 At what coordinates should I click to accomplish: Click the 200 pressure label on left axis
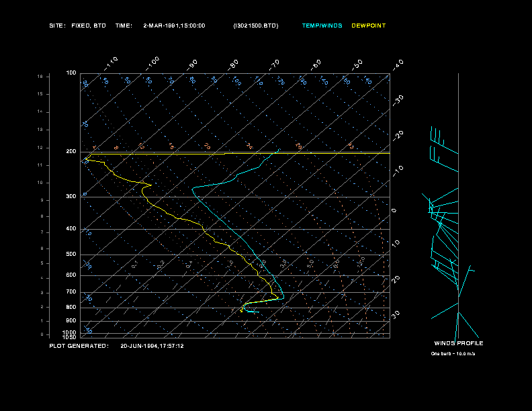(x=71, y=152)
